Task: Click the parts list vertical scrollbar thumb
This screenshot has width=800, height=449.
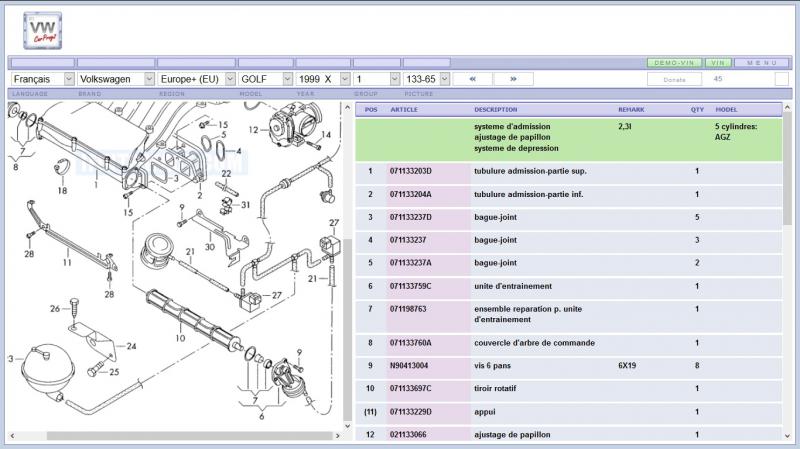Action: pyautogui.click(x=787, y=169)
